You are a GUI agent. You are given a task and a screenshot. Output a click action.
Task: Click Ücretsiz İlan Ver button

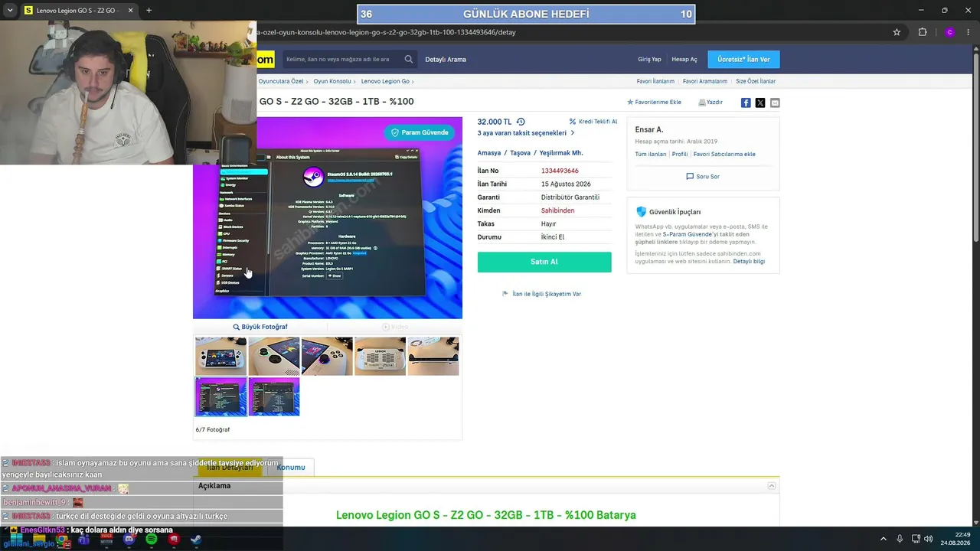(743, 59)
